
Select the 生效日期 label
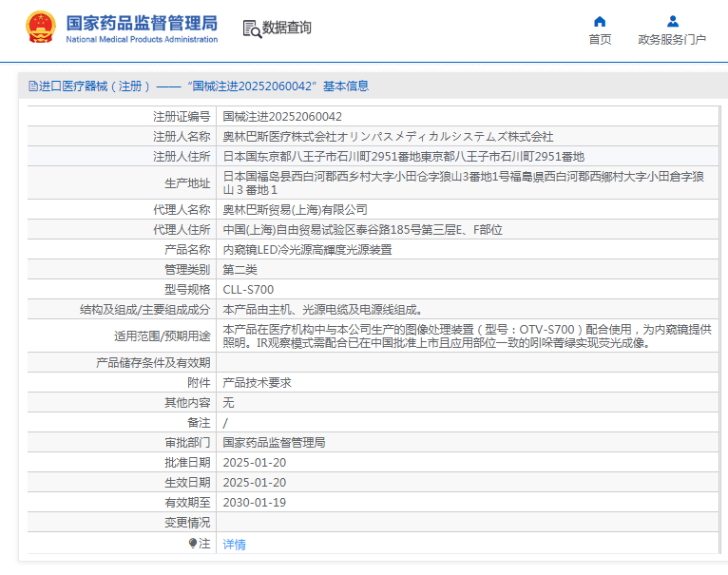point(187,482)
